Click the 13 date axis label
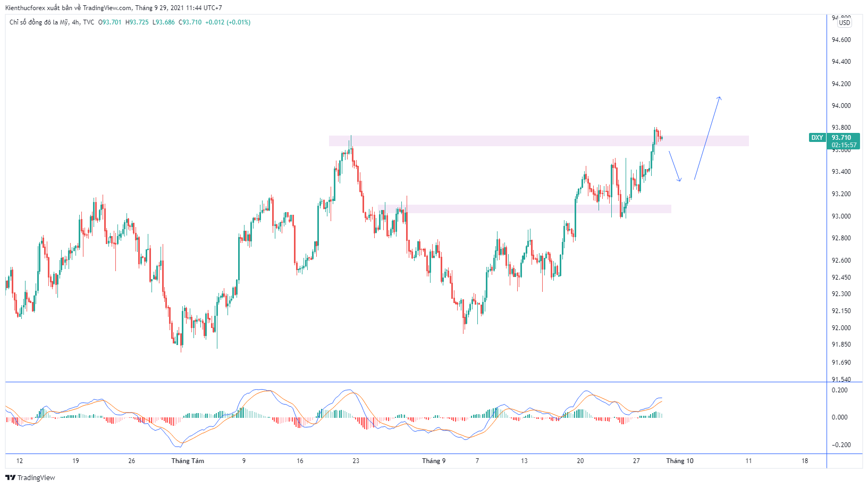Viewport: 868px width, 487px height. 524,461
